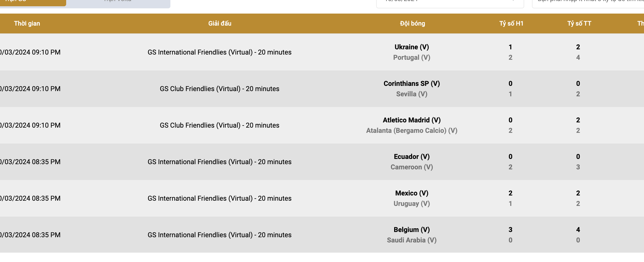The image size is (644, 262).
Task: Select the Ecuador (V) team name
Action: click(412, 157)
